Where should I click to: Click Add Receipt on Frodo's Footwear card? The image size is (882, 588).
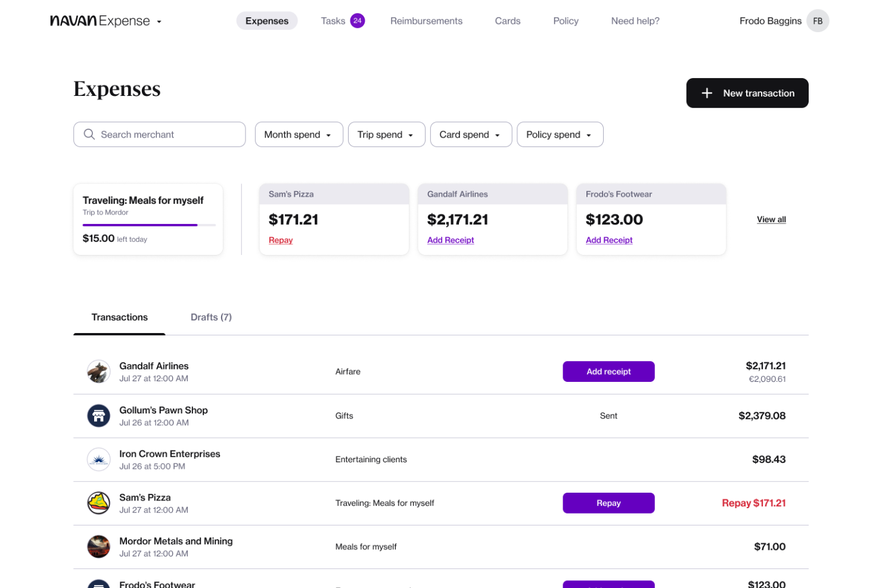pos(609,240)
